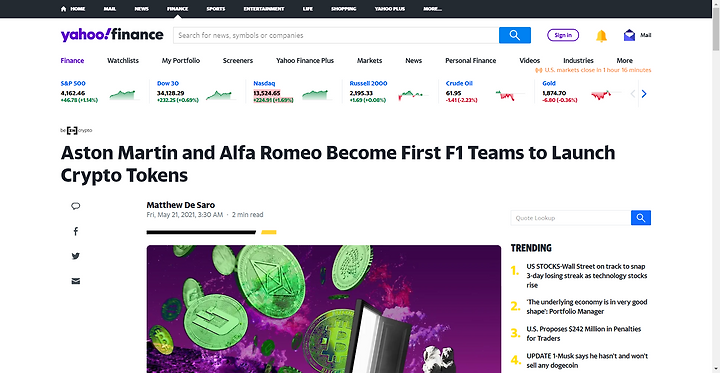Open trending story about $242 Million penalties
The height and width of the screenshot is (373, 720).
tap(584, 333)
